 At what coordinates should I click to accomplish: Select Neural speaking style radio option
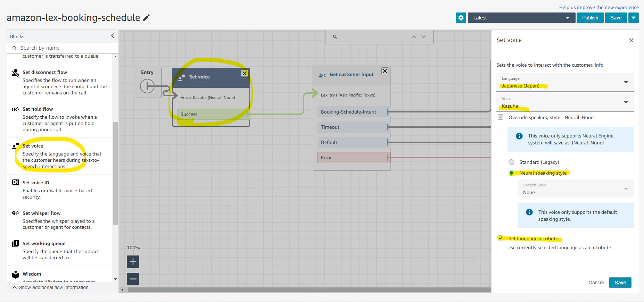(511, 173)
